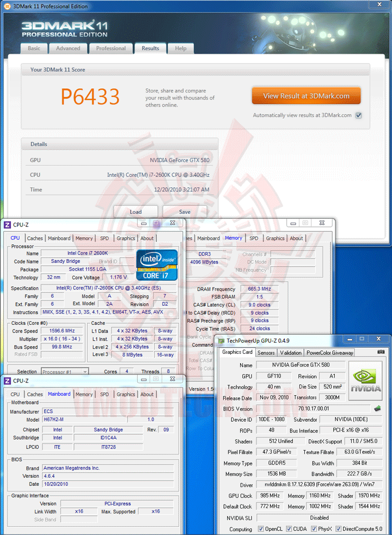Click the Shaders 512 Unified field
392x535 pixels.
point(281,441)
